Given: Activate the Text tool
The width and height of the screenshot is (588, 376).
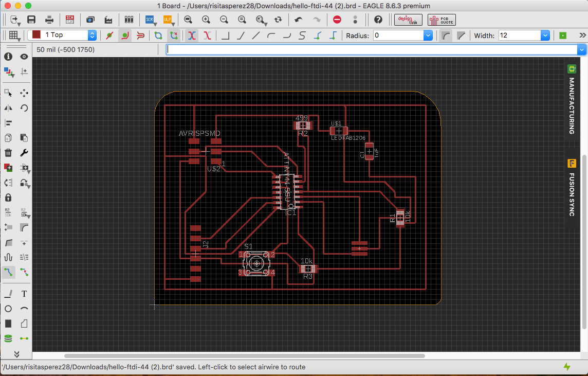Looking at the screenshot, I should tap(24, 294).
